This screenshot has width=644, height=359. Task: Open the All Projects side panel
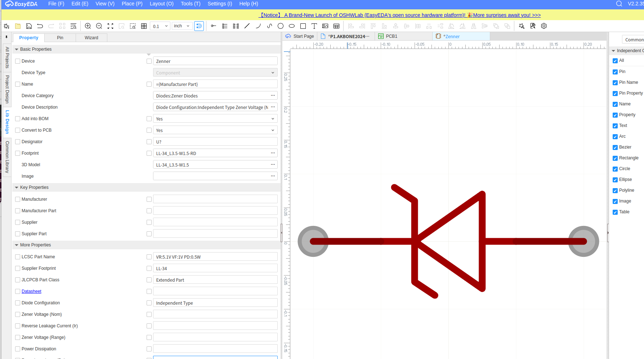point(7,58)
